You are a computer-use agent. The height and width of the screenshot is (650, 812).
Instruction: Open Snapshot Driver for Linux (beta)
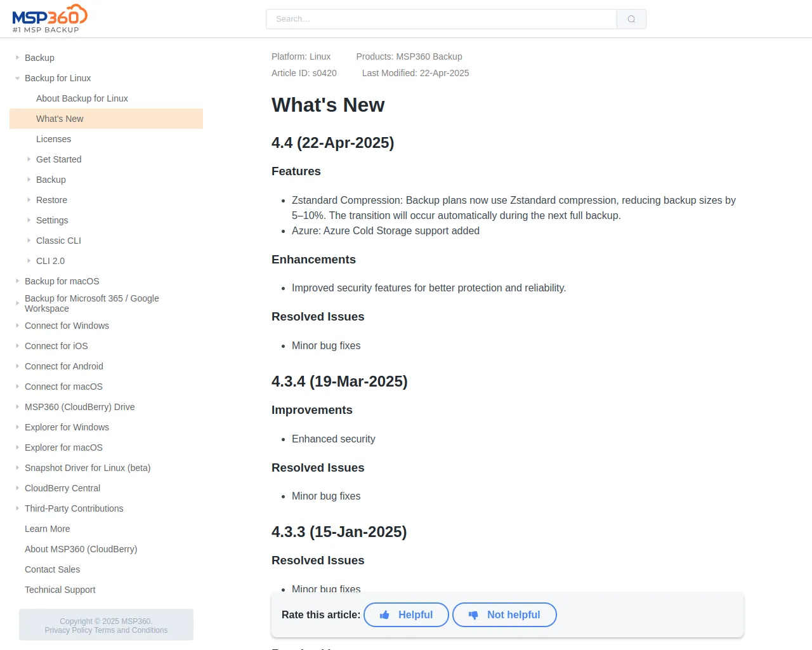point(88,468)
